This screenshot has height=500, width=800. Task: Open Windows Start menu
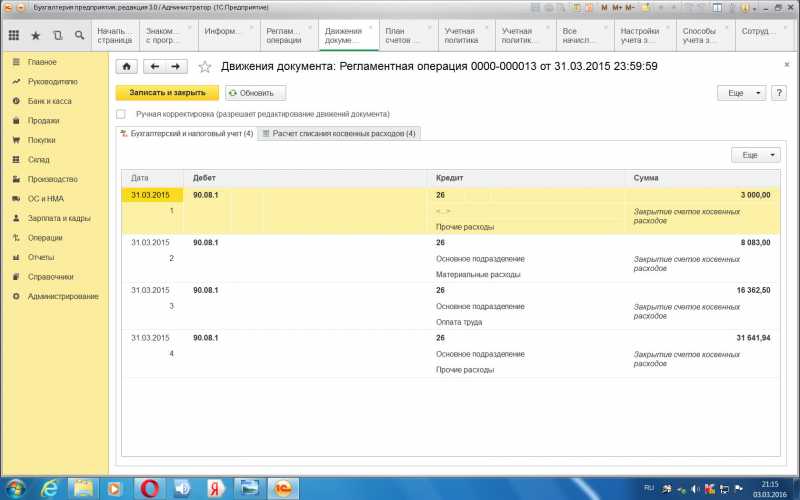click(x=15, y=488)
